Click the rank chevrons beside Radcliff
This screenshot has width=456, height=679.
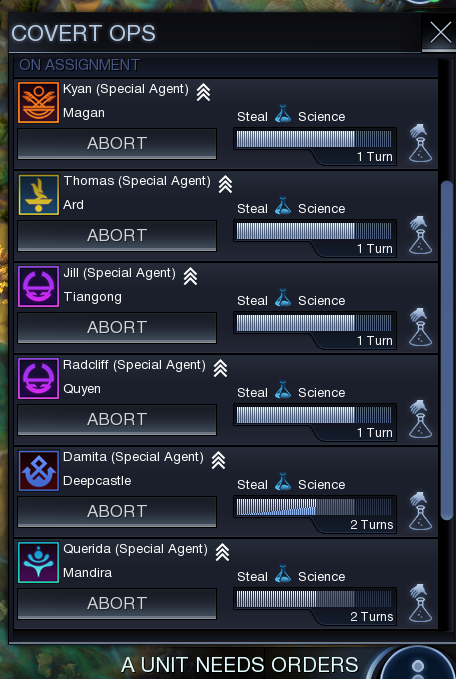(220, 368)
